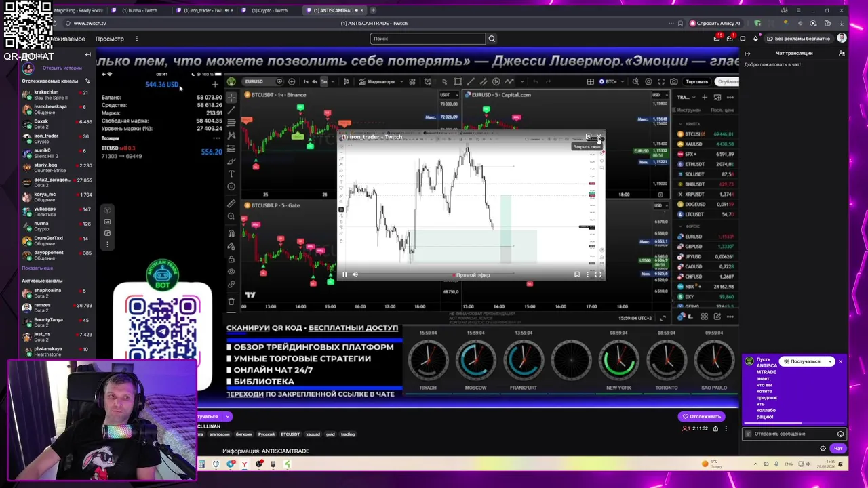This screenshot has height=488, width=868.
Task: Click the BTCUSDT stream tag
Action: click(x=290, y=434)
